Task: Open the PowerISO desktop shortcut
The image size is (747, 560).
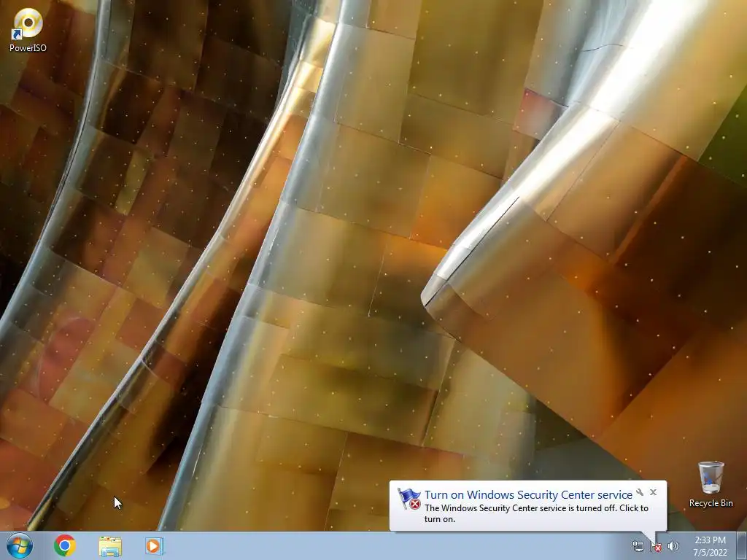Action: [28, 29]
